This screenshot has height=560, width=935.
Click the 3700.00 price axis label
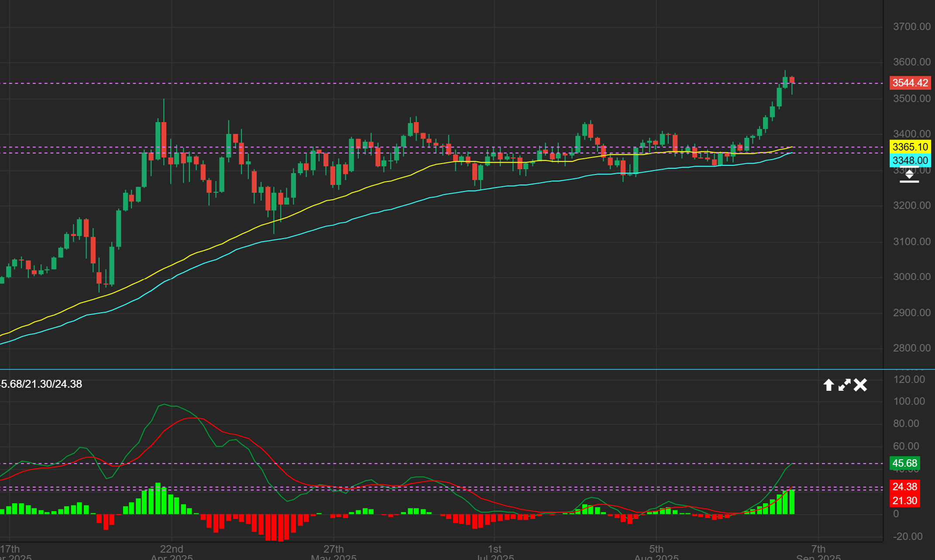coord(911,27)
